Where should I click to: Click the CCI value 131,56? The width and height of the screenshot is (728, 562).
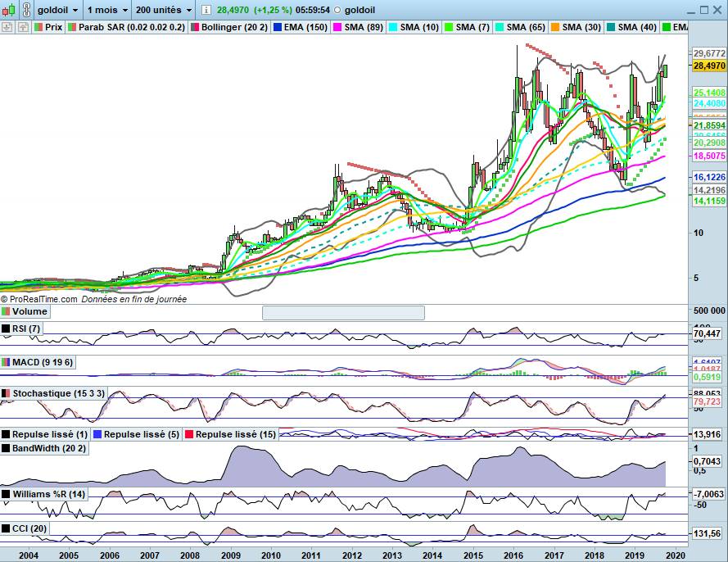click(x=707, y=533)
